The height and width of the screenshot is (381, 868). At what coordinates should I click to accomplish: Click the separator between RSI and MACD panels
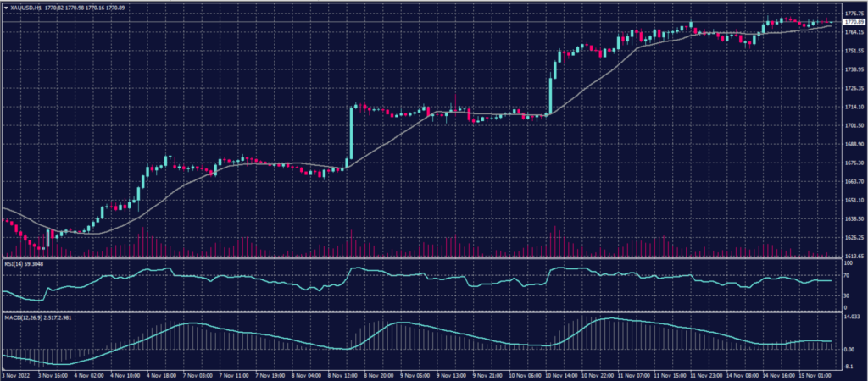click(x=424, y=312)
